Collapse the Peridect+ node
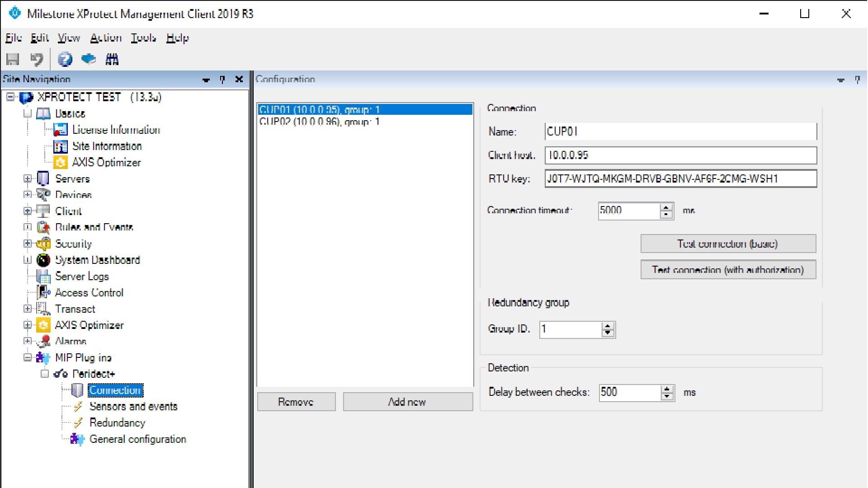868x488 pixels. [45, 374]
